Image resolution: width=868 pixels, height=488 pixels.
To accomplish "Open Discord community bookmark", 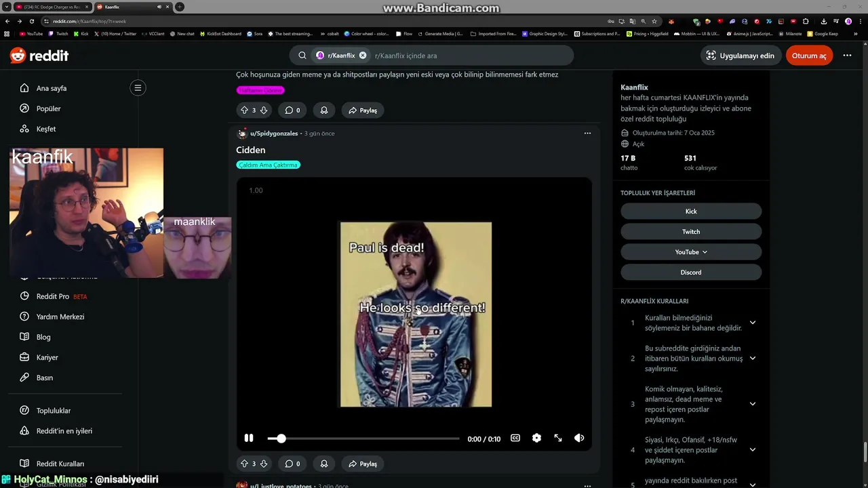I will (691, 272).
